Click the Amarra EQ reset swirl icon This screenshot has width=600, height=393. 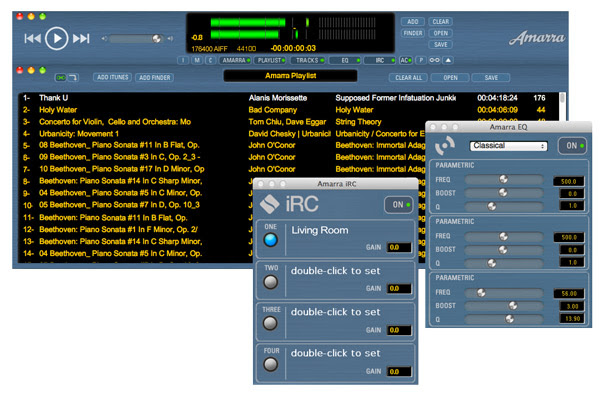(445, 145)
